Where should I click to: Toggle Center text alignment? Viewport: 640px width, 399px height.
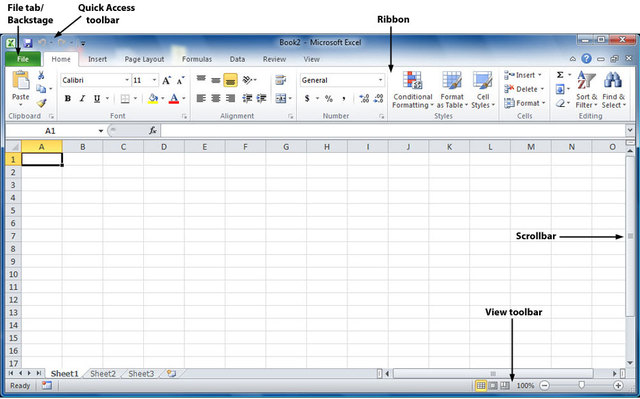tap(216, 98)
